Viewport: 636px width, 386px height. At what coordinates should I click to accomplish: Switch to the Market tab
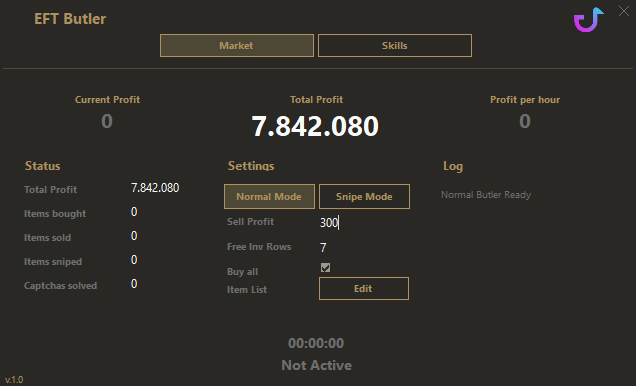coord(237,45)
